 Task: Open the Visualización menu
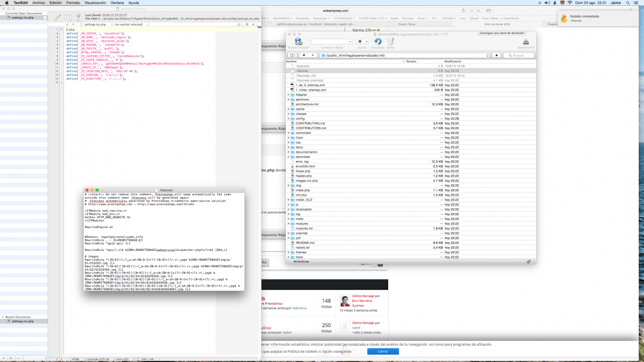(x=95, y=3)
